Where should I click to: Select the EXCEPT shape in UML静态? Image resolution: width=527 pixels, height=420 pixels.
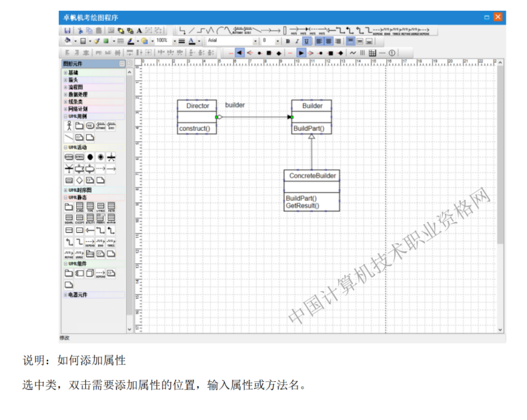(x=79, y=219)
